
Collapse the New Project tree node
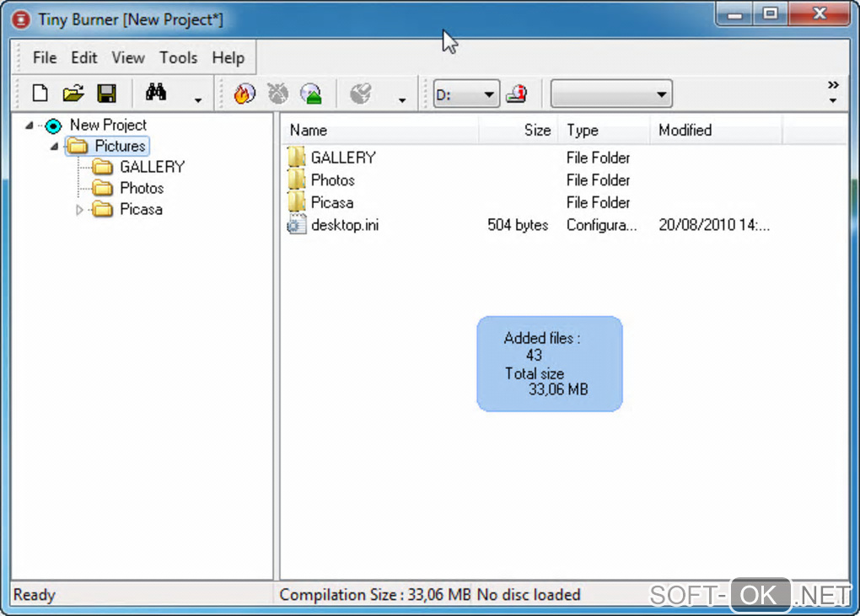point(29,126)
